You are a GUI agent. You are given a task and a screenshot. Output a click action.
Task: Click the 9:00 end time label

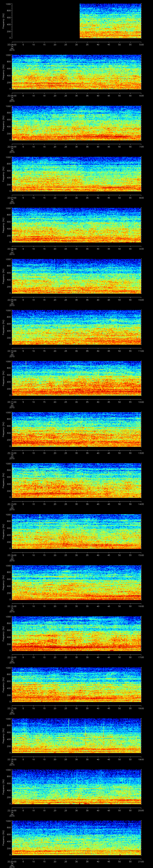click(x=141, y=249)
